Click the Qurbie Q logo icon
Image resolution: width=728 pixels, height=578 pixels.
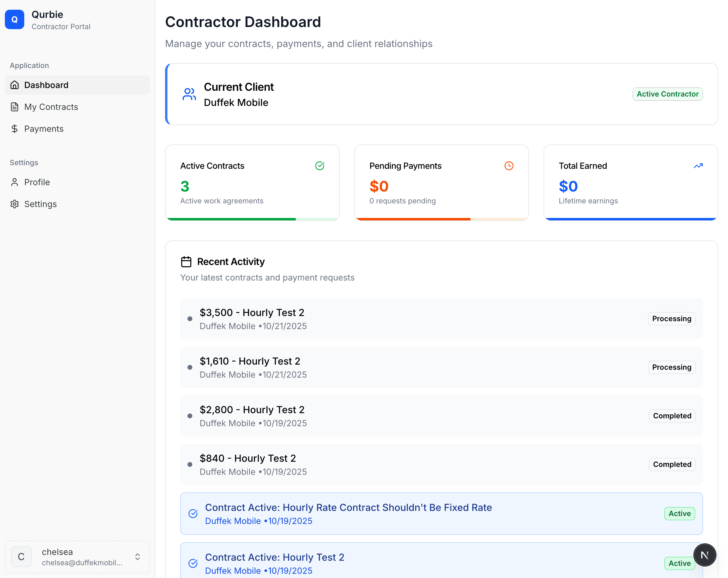pyautogui.click(x=15, y=20)
